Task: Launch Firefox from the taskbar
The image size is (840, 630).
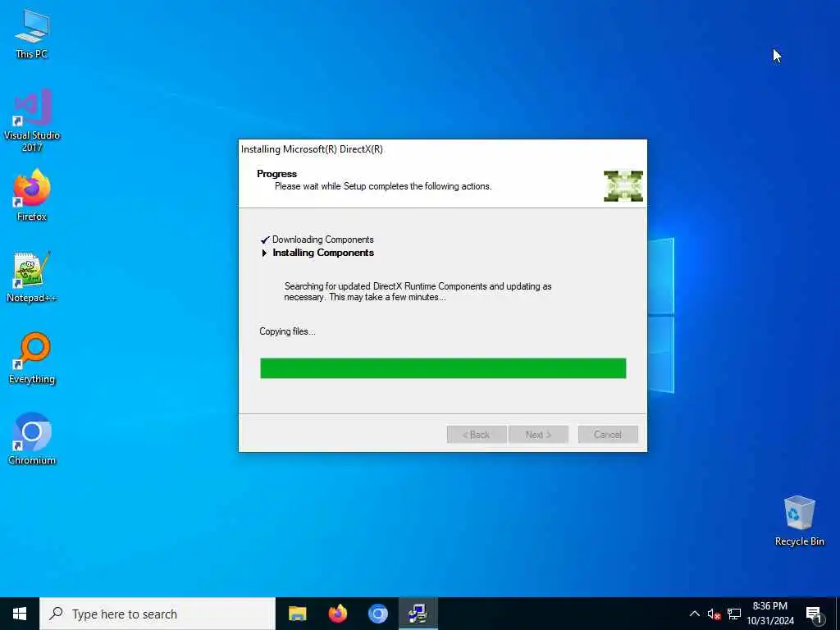Action: pyautogui.click(x=337, y=614)
